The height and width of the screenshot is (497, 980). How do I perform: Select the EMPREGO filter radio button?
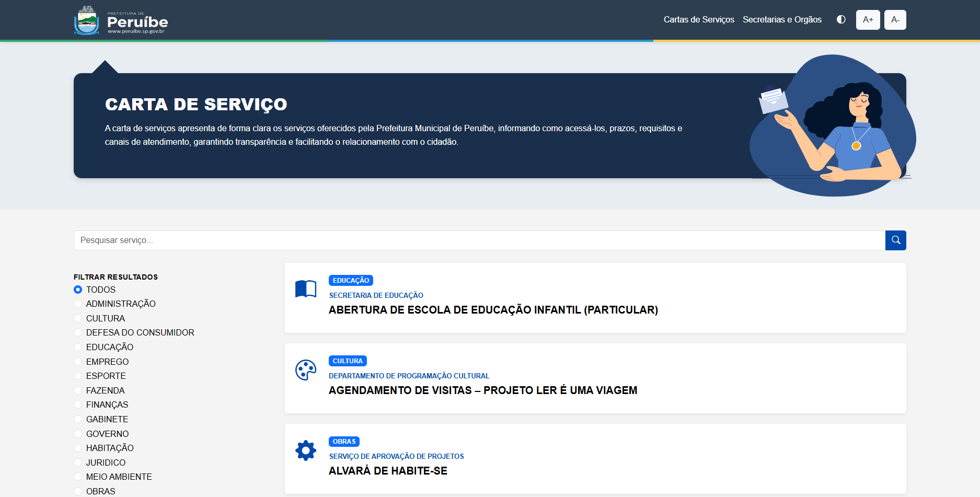[x=78, y=362]
